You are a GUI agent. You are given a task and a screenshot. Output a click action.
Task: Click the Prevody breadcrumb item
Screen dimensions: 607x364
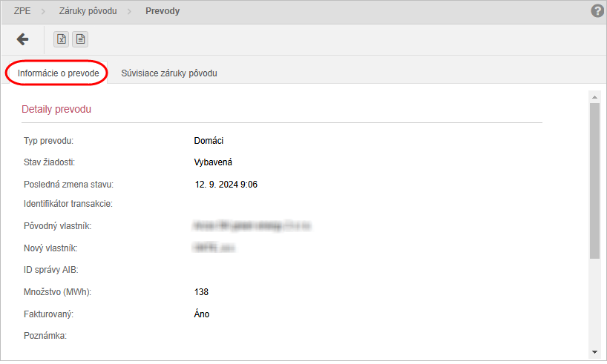coord(163,11)
